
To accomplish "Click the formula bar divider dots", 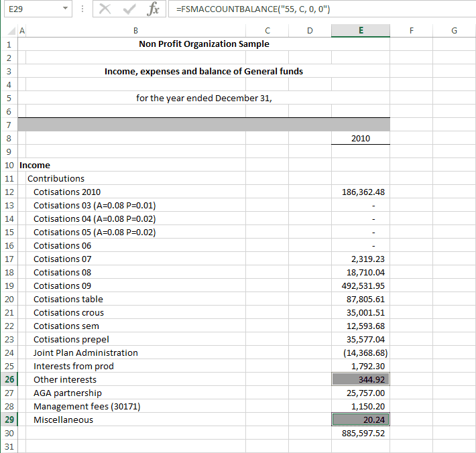I will tap(82, 9).
